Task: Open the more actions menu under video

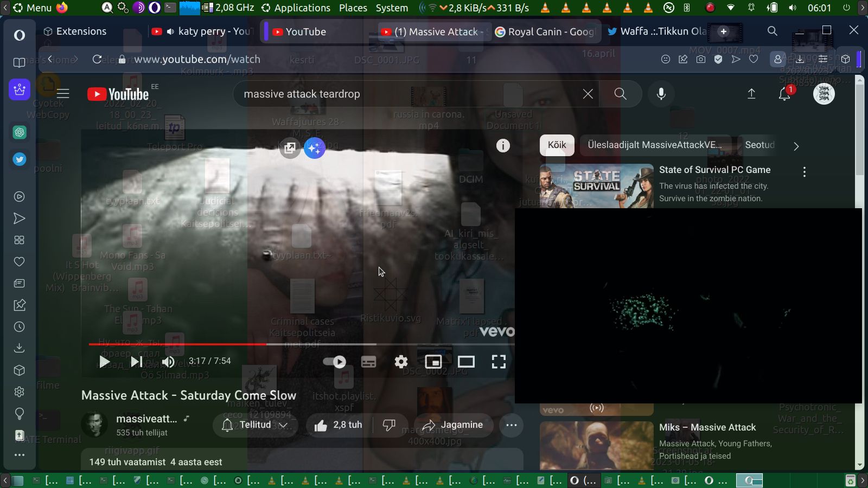Action: click(512, 425)
